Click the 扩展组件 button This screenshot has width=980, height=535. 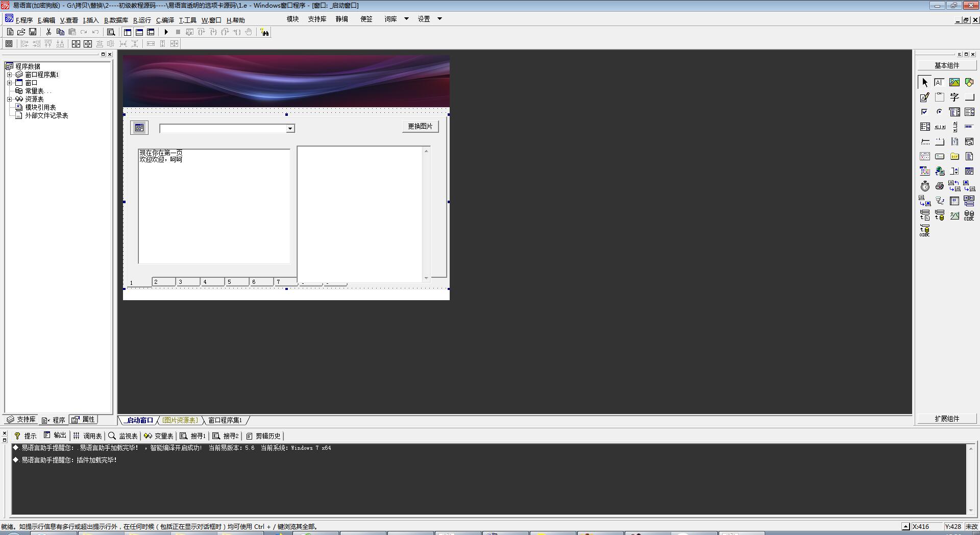click(x=947, y=419)
